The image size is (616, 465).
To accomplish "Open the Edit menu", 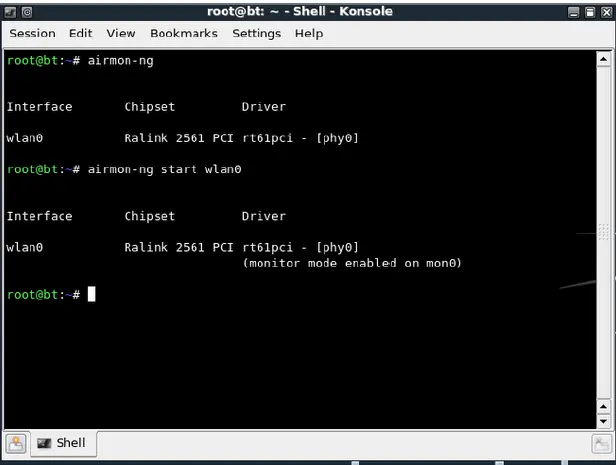I will (x=81, y=33).
